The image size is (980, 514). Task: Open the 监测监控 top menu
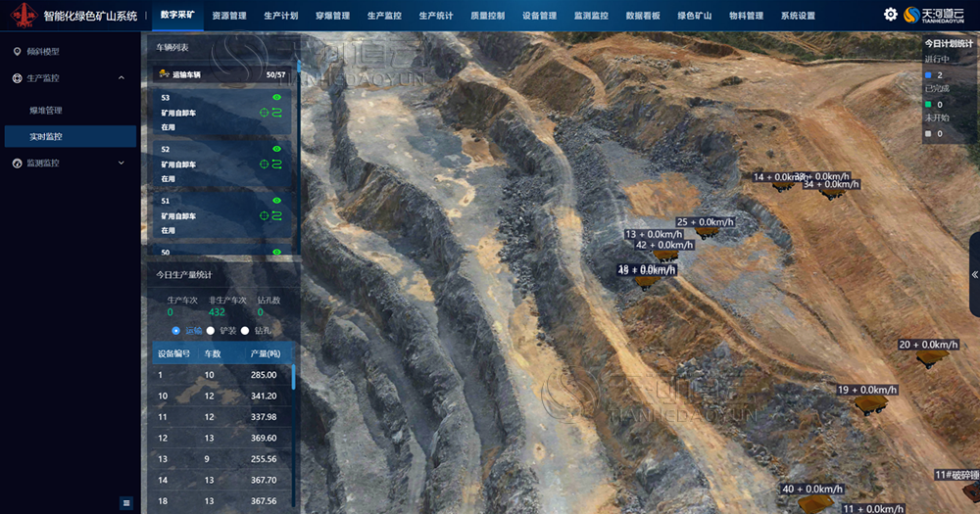point(591,16)
